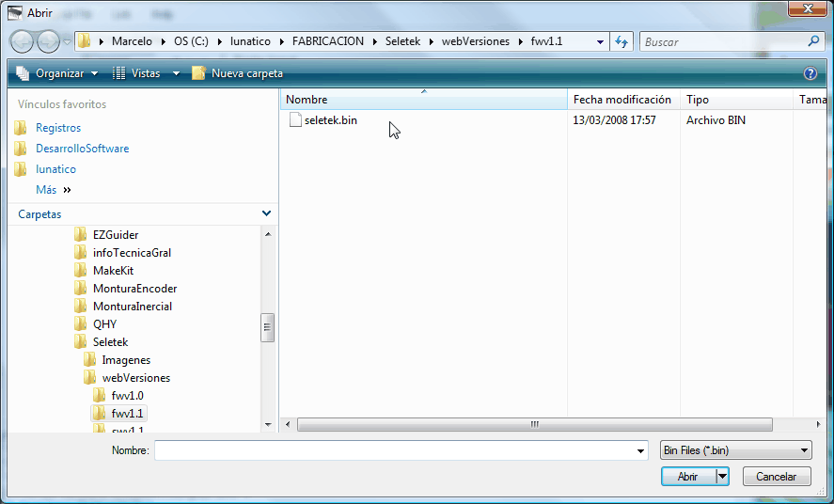Select the infoTecnicaGral folder in tree

point(132,253)
